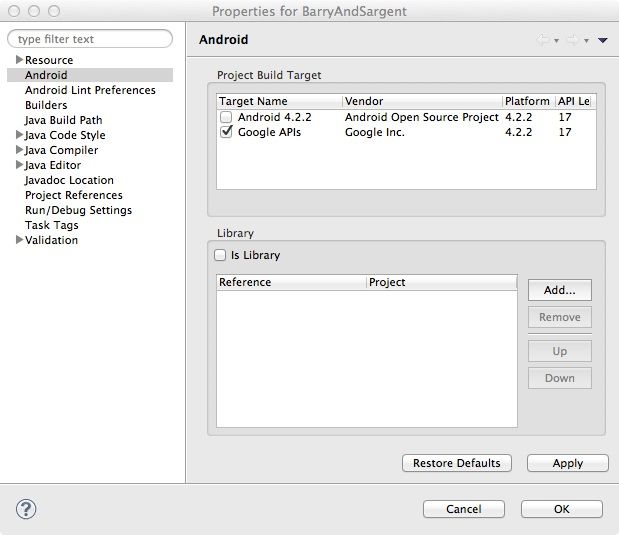Click the Cancel button

coord(464,509)
